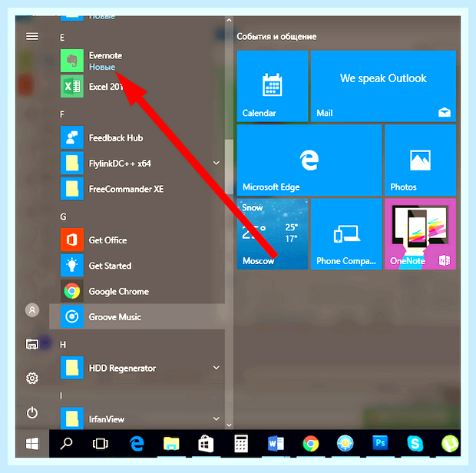Click the letter E group header
476x473 pixels.
(62, 38)
